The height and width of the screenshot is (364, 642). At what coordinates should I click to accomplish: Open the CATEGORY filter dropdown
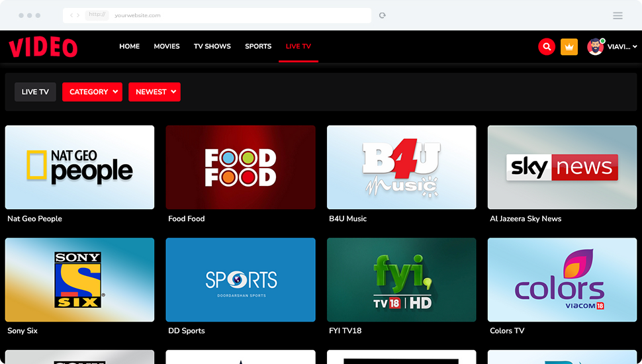(92, 92)
